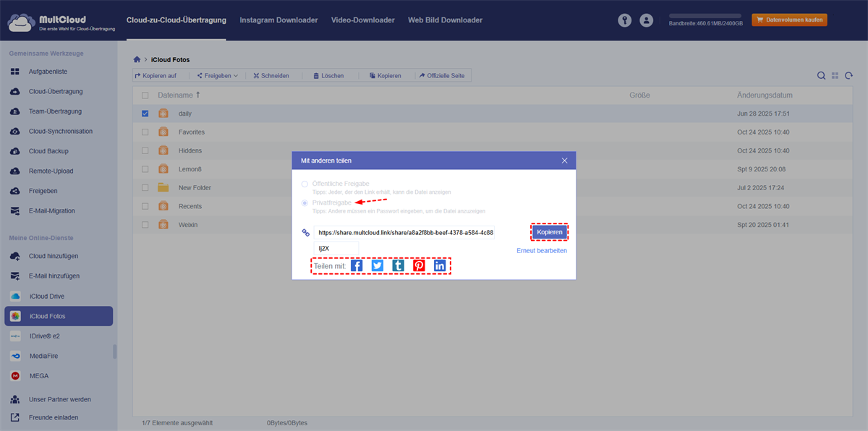Switch to Video-Downloader tab
The width and height of the screenshot is (868, 431).
(x=363, y=20)
